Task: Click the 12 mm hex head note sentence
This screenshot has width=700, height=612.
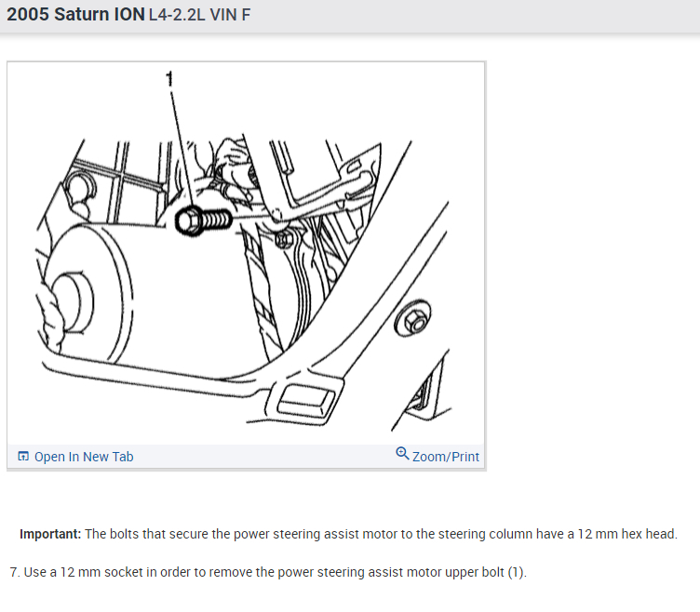Action: (x=349, y=534)
